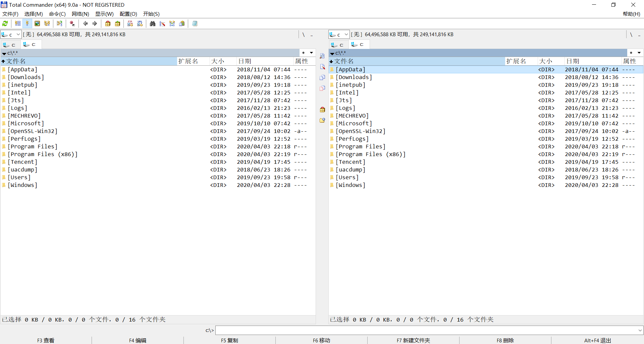
Task: Open left panel directory history arrow
Action: pos(312,53)
